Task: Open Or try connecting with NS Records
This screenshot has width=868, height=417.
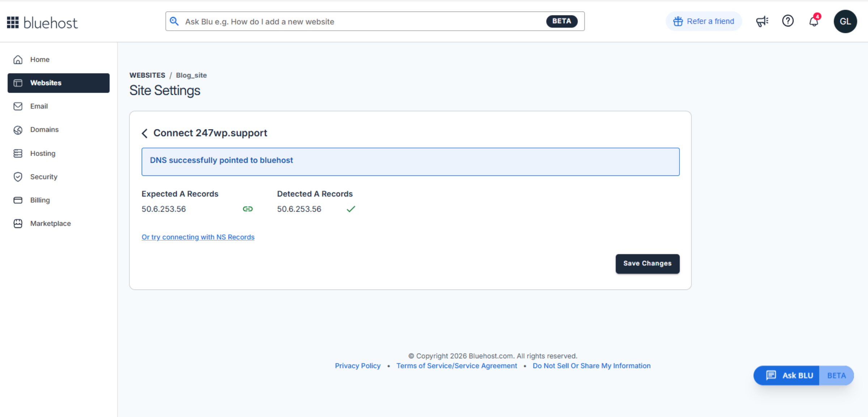Action: 198,237
